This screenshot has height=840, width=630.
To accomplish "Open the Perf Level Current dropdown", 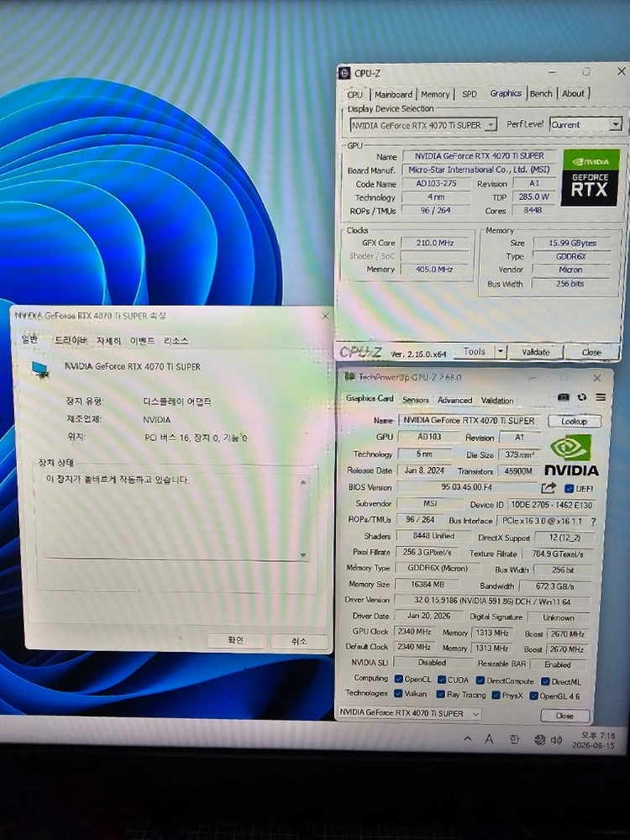I will coord(585,124).
